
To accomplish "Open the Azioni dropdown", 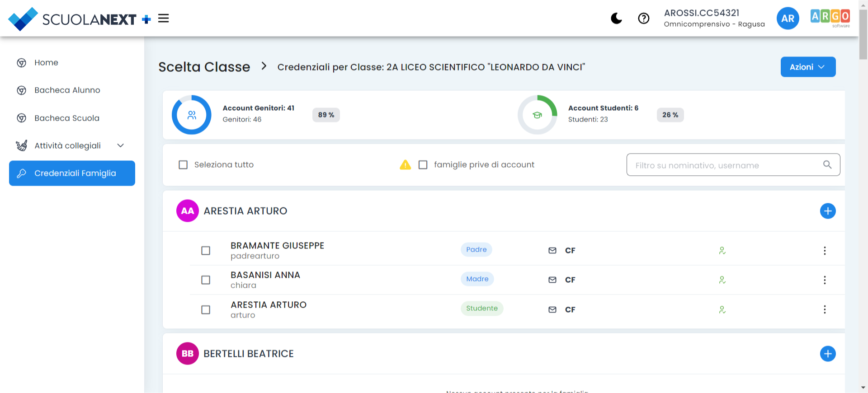I will tap(807, 67).
